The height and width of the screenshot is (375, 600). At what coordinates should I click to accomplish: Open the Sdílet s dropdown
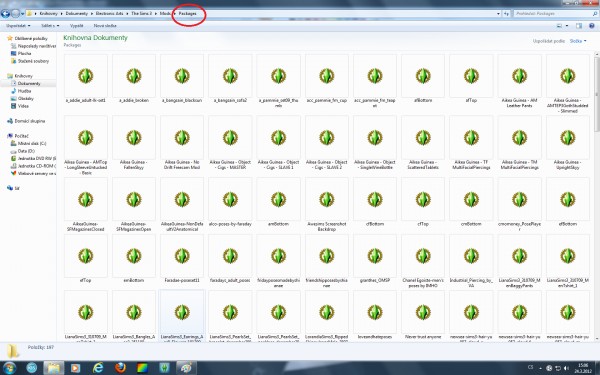50,26
